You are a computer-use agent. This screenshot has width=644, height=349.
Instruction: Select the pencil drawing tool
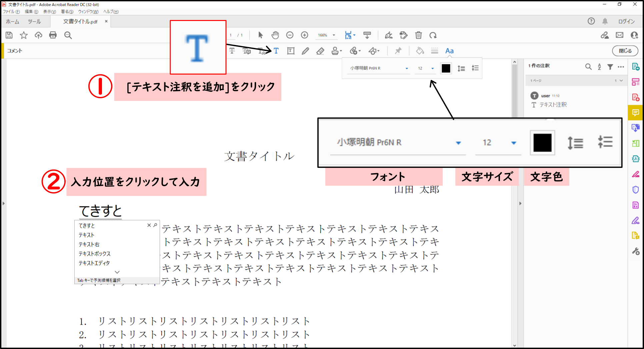pos(305,51)
